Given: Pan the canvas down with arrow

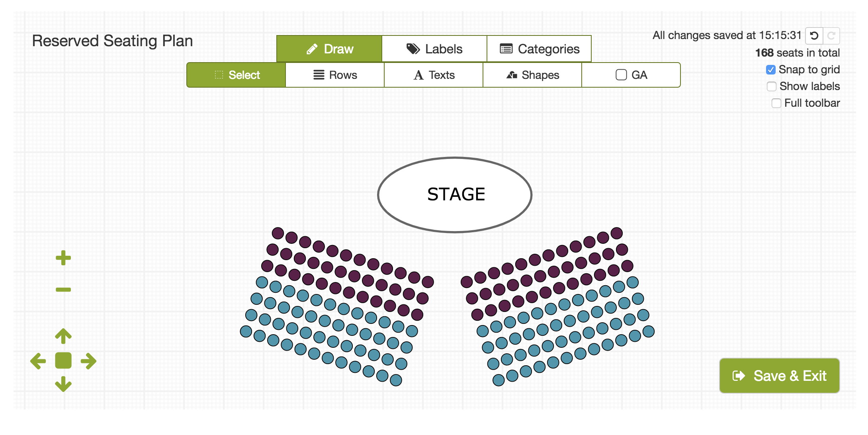Looking at the screenshot, I should click(x=63, y=384).
